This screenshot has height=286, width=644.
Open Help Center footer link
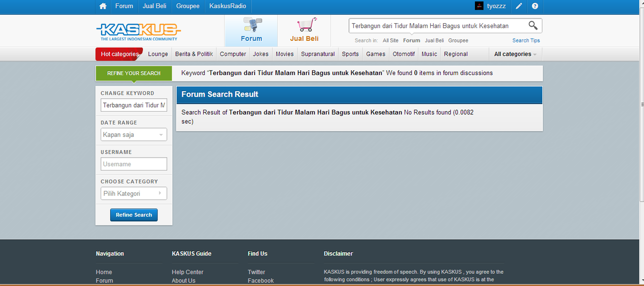point(188,272)
